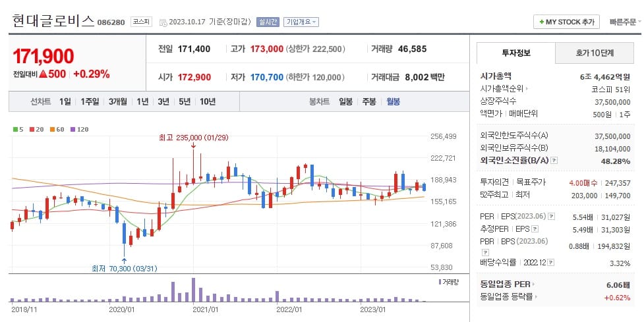Select the 1주일 line chart period
This screenshot has width=644, height=322.
[90, 101]
